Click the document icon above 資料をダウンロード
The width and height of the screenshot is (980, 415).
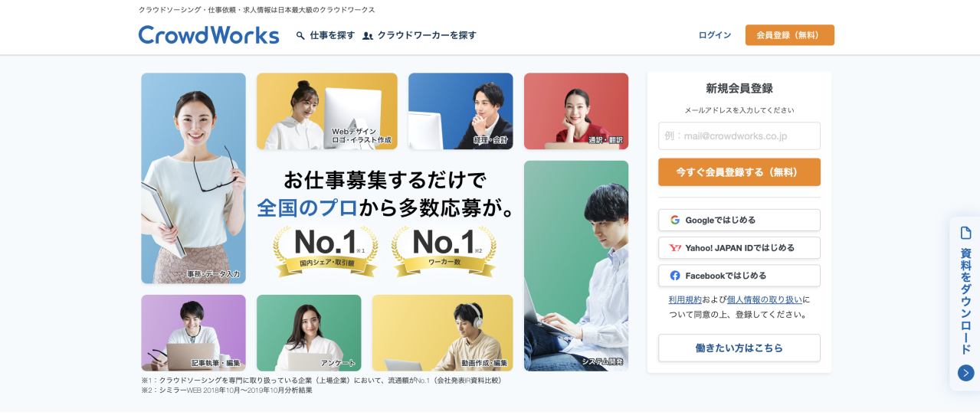click(x=965, y=233)
